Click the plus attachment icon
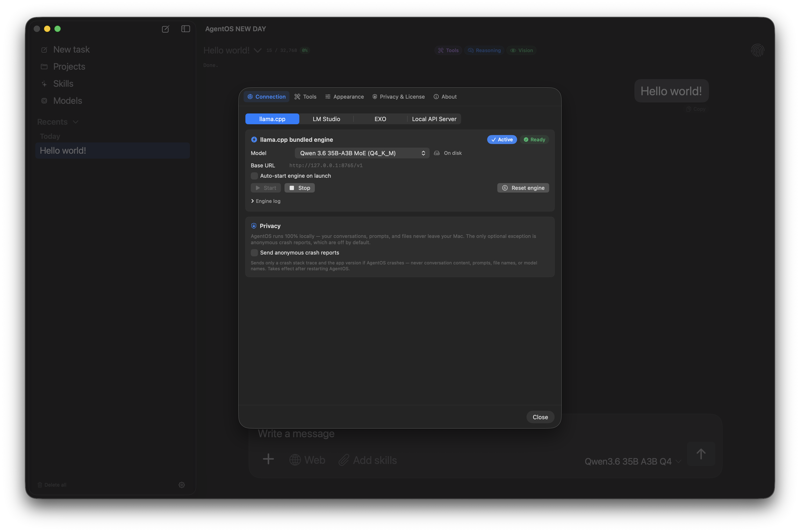 pyautogui.click(x=268, y=459)
